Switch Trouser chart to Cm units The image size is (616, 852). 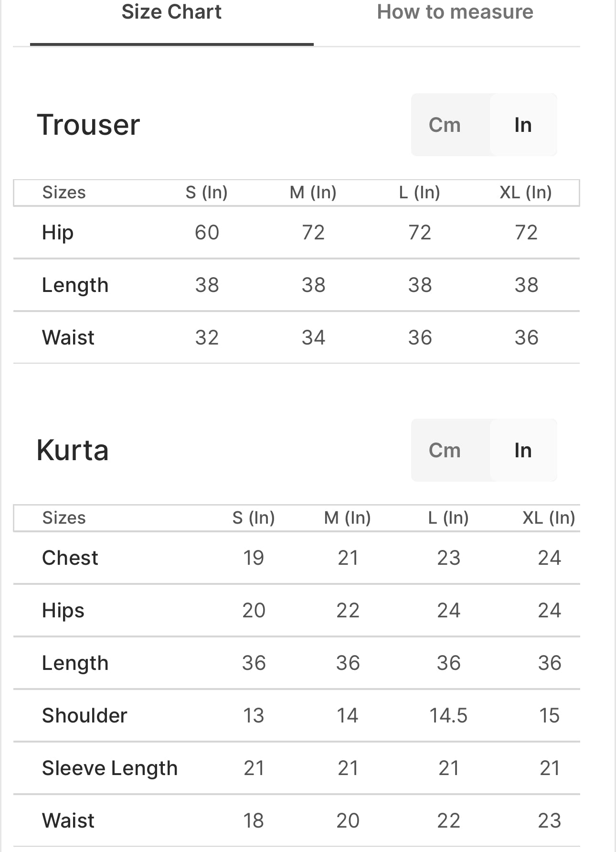(445, 125)
